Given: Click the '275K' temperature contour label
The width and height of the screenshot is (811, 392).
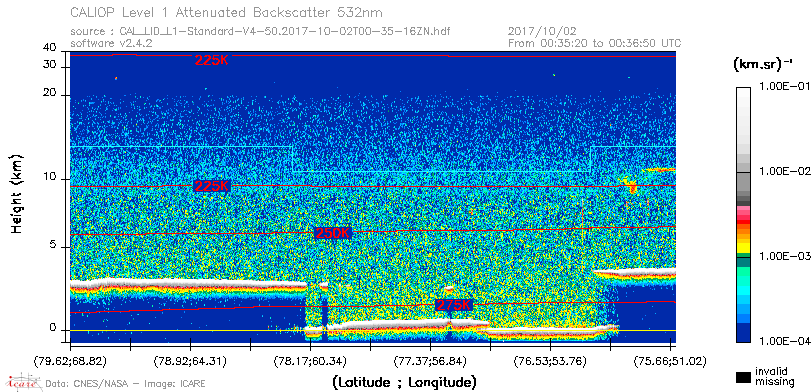Looking at the screenshot, I should 454,305.
